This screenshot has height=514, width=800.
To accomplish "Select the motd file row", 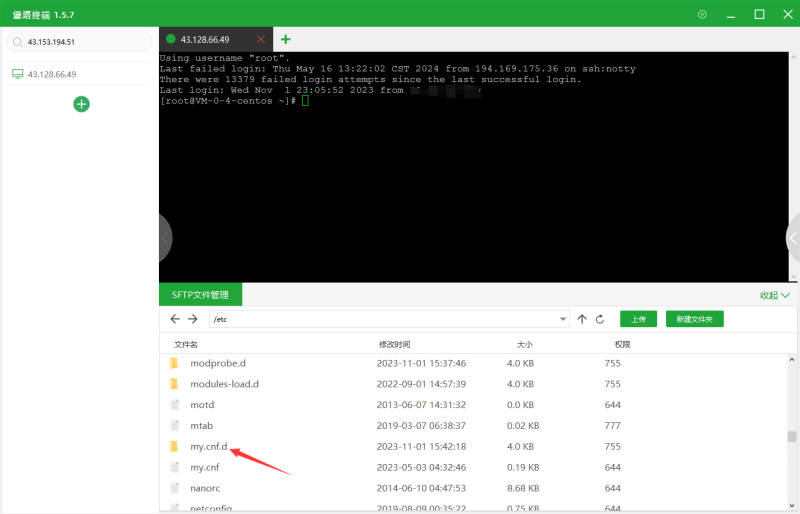I will [473, 405].
